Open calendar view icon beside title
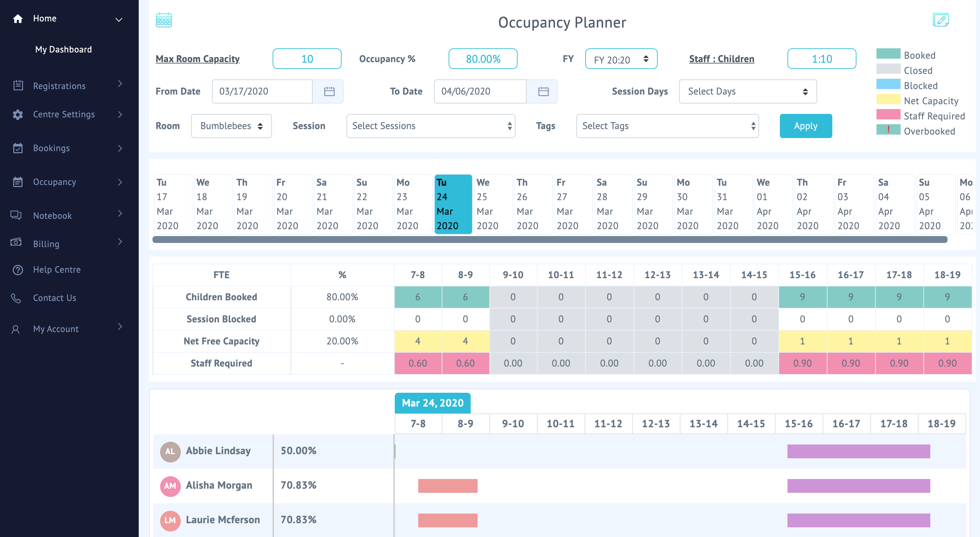 click(164, 20)
